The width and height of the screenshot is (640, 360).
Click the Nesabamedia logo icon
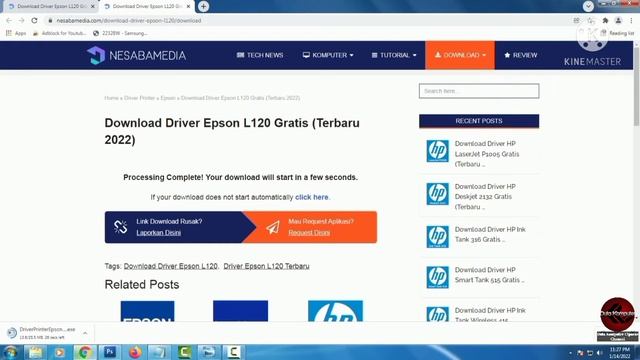(x=96, y=55)
